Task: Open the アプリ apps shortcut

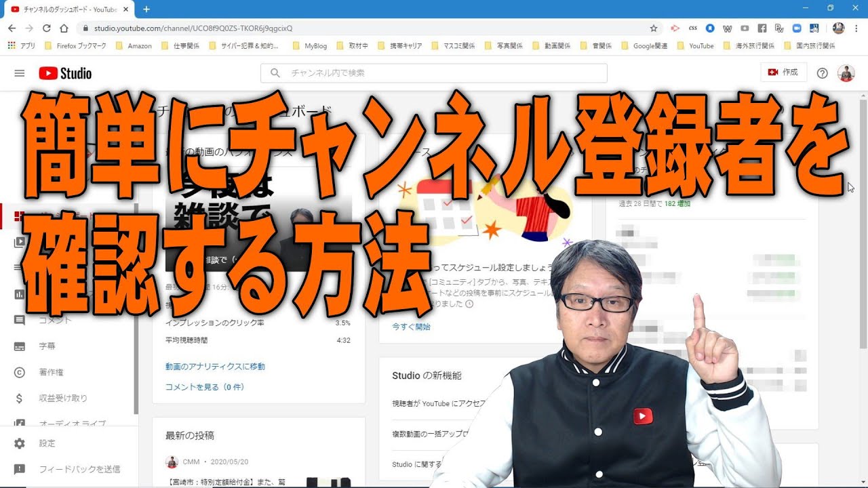Action: [x=22, y=46]
